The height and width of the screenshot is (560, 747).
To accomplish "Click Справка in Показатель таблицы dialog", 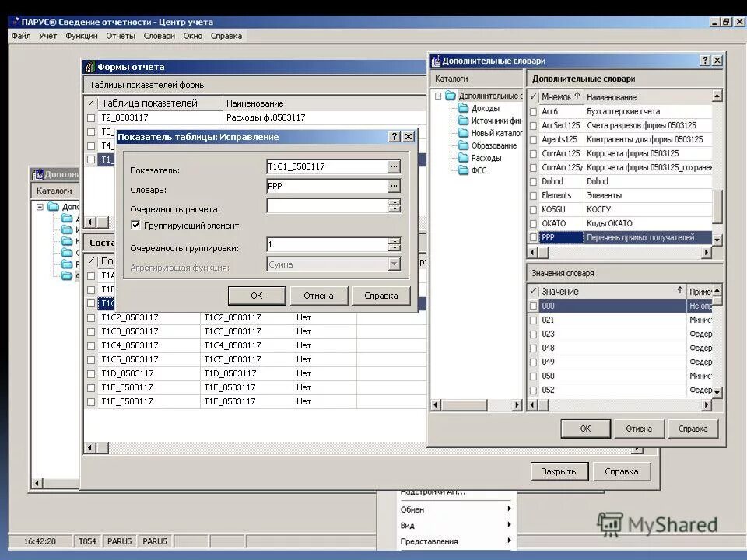I will click(x=381, y=296).
